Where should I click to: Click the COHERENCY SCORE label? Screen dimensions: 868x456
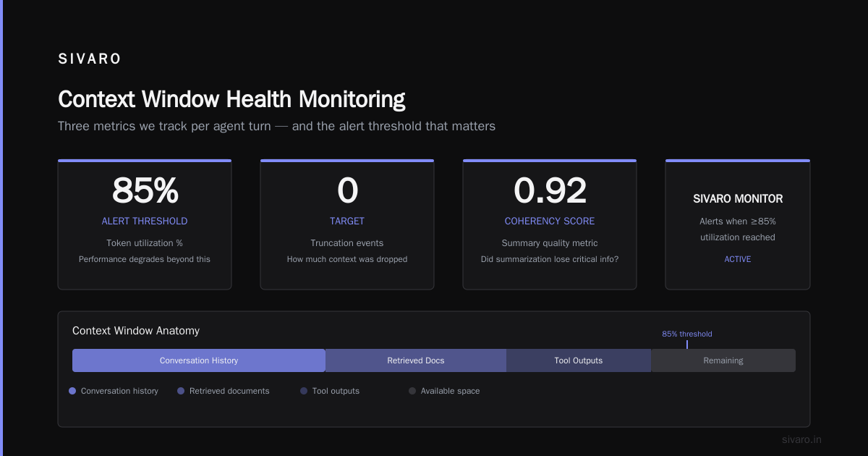[550, 221]
